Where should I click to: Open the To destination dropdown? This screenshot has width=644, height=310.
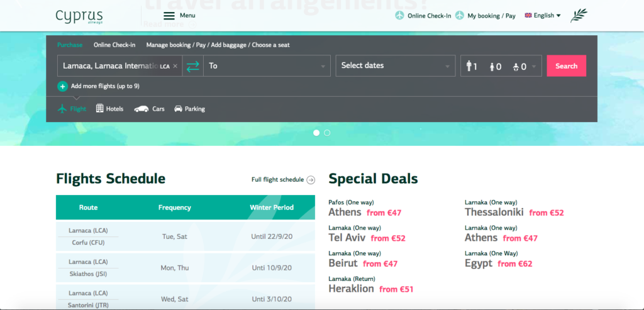click(267, 65)
